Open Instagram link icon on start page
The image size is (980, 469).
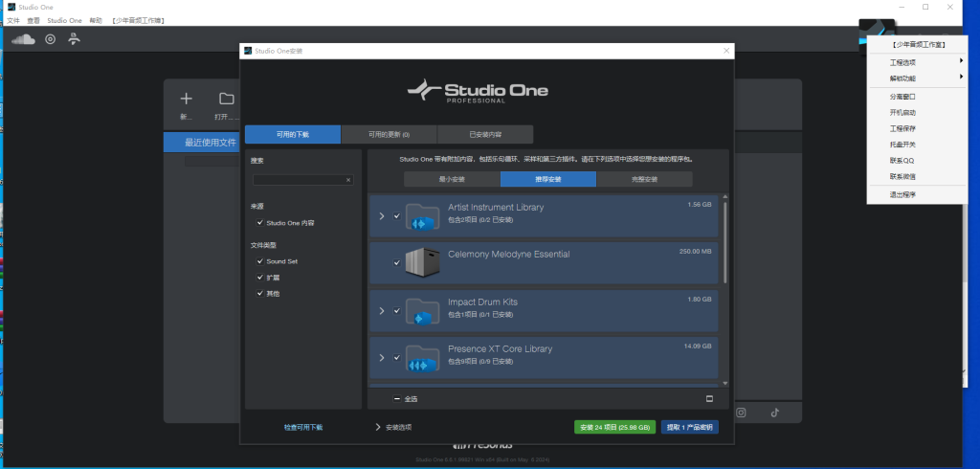point(742,413)
